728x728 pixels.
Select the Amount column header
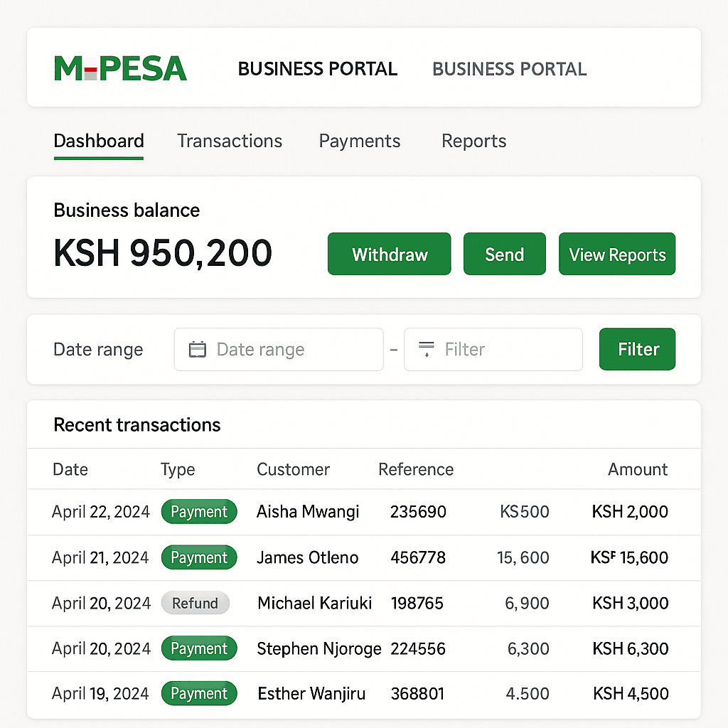click(x=638, y=469)
